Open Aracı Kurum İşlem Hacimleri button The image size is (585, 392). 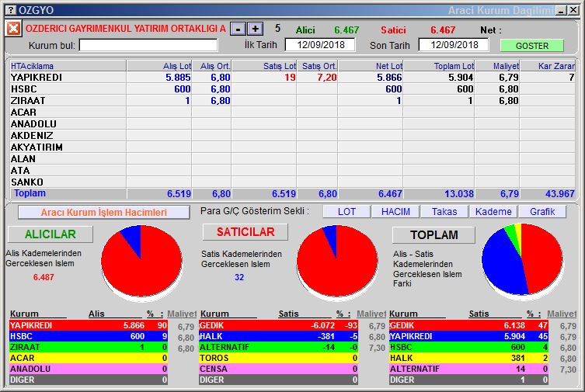[104, 212]
